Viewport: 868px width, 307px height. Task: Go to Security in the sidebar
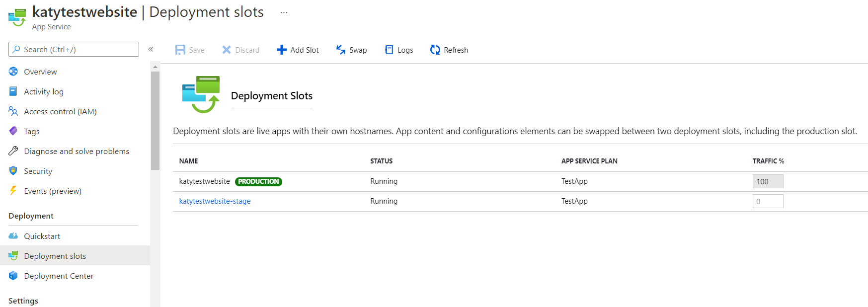(x=38, y=171)
